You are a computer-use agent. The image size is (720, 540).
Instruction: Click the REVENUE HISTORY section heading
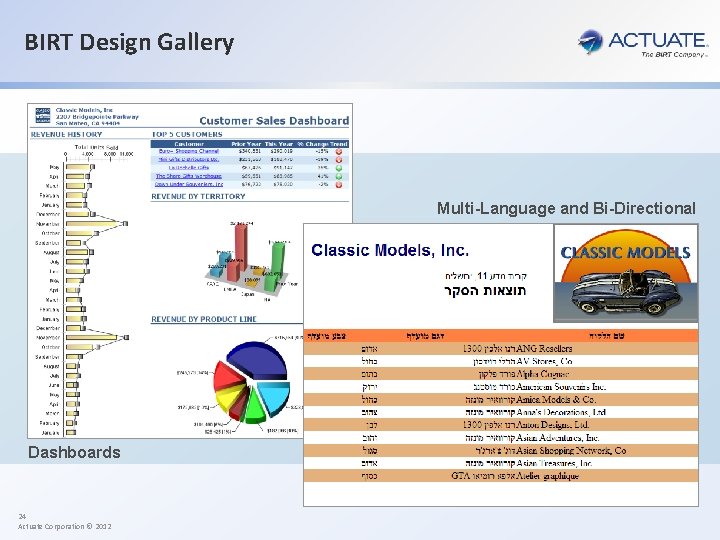tap(67, 134)
